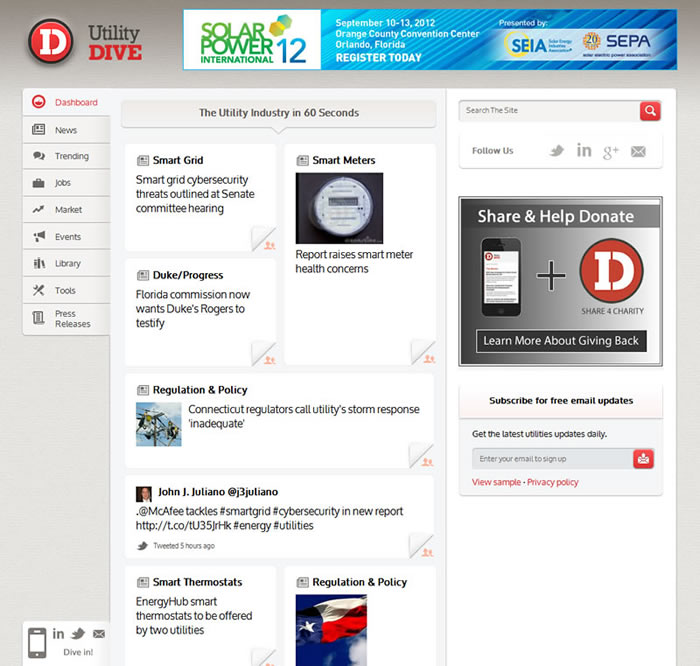Follow Us on Google Plus icon

611,152
